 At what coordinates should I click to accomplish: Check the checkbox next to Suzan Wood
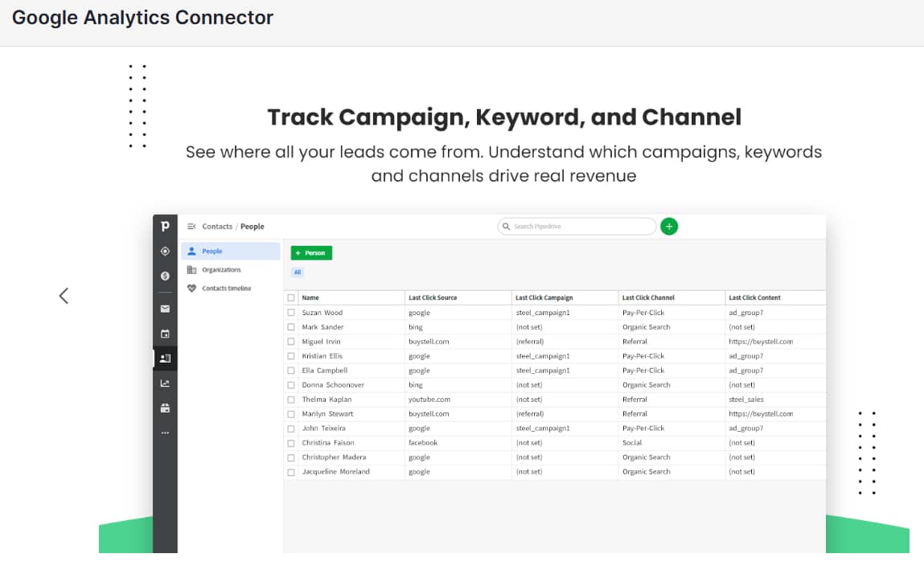(x=291, y=312)
